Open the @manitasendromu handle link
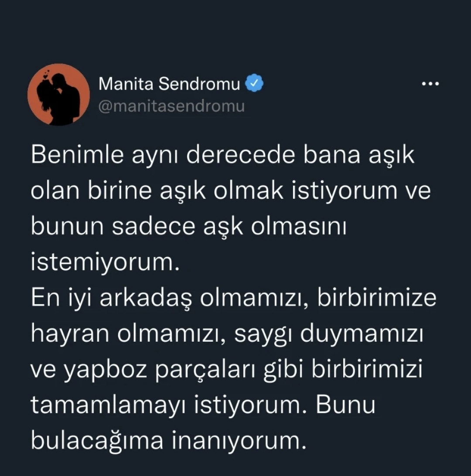 (171, 106)
